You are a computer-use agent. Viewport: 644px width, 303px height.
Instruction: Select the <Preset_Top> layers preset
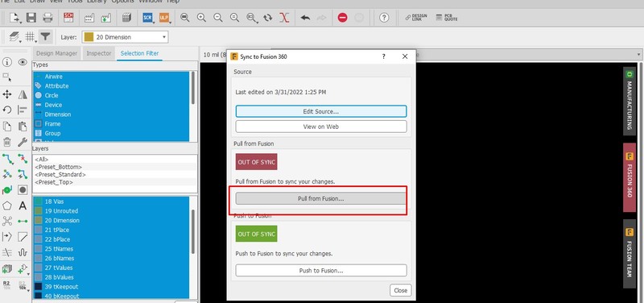114,181
